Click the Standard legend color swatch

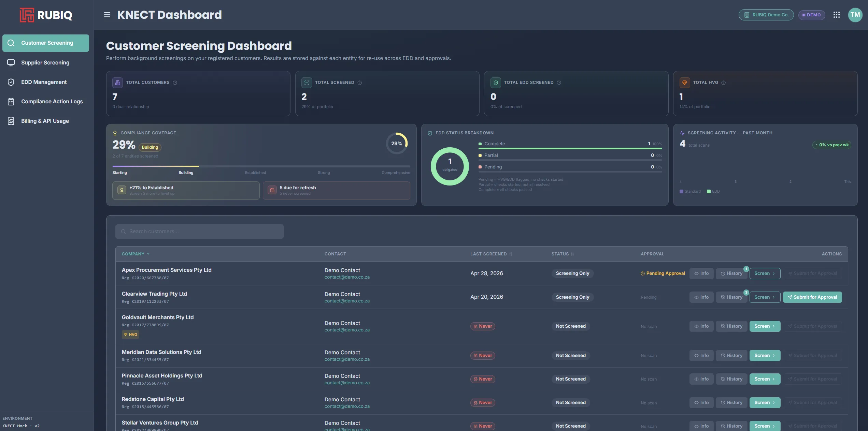[681, 192]
